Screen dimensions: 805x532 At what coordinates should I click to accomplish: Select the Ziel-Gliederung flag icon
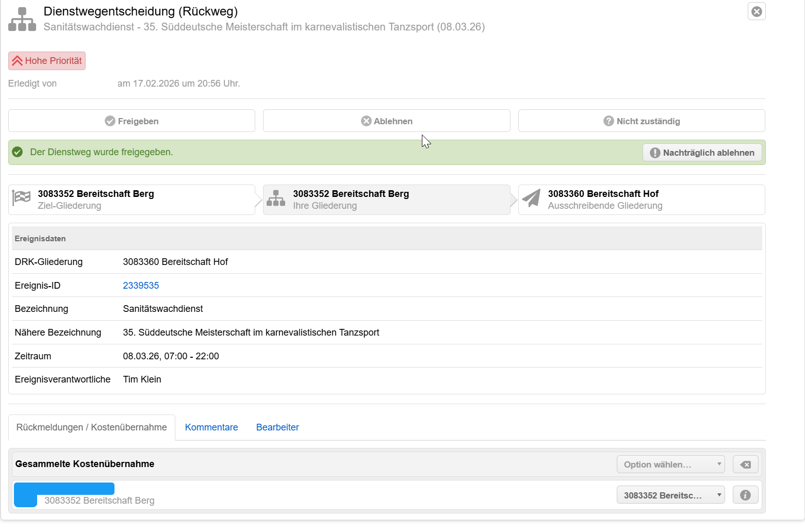click(x=21, y=198)
